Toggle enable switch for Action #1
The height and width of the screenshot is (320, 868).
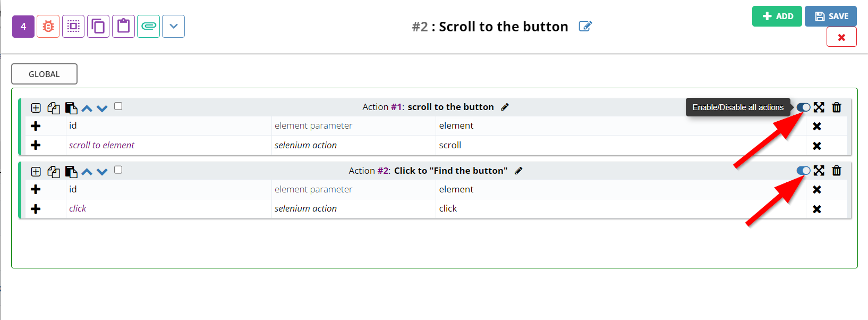(x=804, y=107)
